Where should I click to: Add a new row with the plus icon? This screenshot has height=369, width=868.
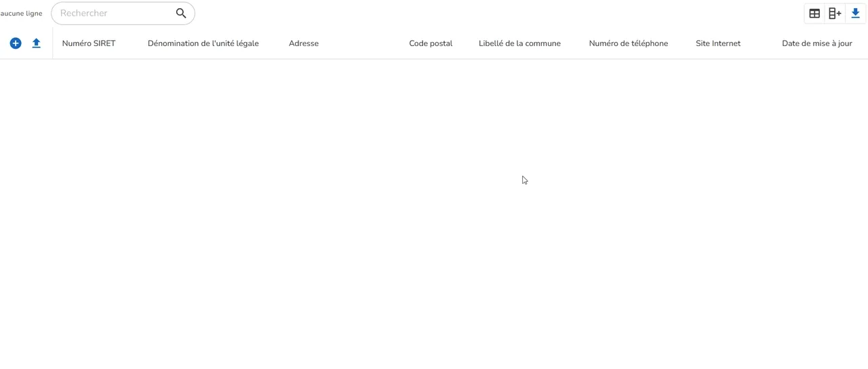pyautogui.click(x=16, y=43)
